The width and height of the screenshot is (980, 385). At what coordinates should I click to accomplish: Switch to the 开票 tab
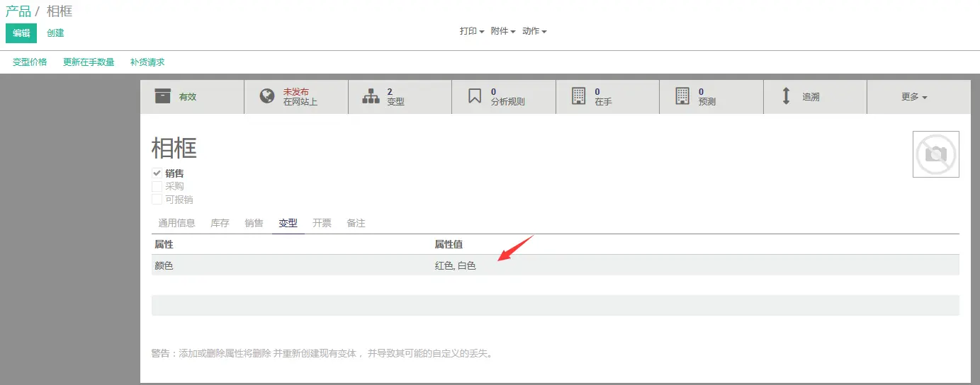(x=322, y=223)
